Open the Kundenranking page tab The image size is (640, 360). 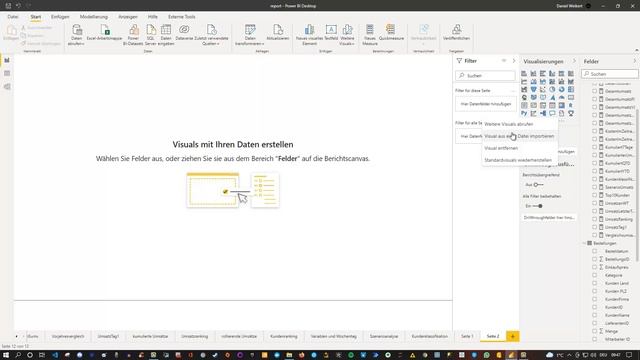pos(284,336)
